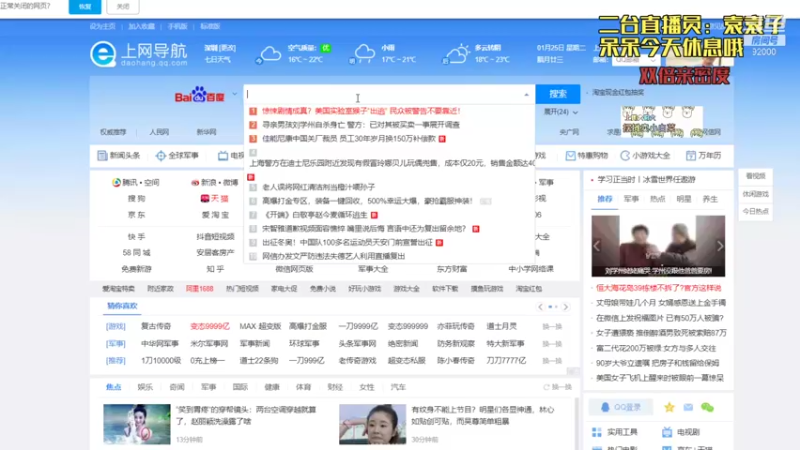Go to previous page of 猜你喜欢
This screenshot has width=800, height=450.
point(540,307)
